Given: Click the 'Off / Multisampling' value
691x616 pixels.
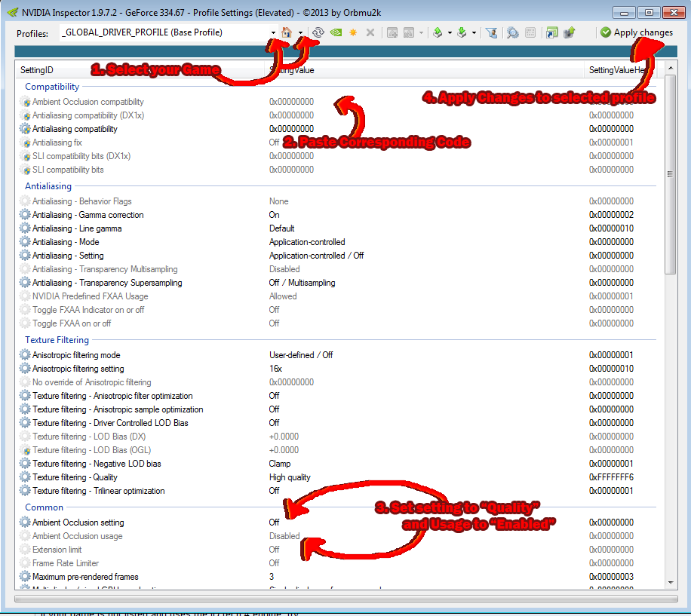Looking at the screenshot, I should coord(302,283).
